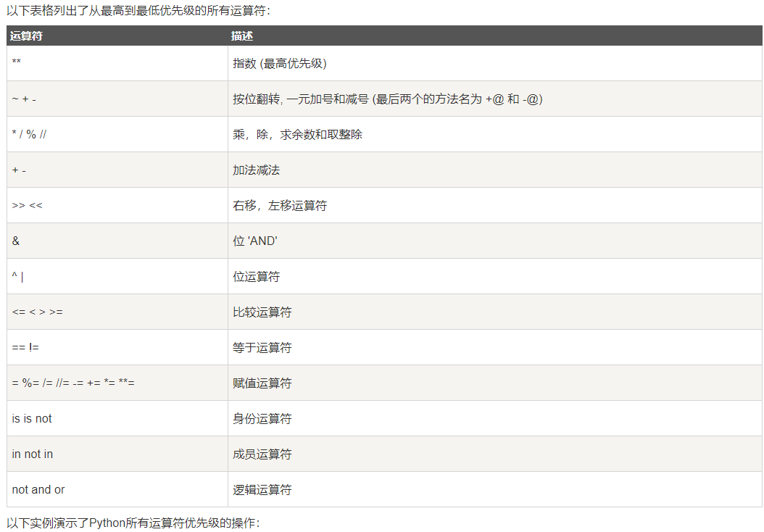Viewport: 764px width, 532px height.
Task: Select the '== !=' operator cell
Action: point(117,347)
